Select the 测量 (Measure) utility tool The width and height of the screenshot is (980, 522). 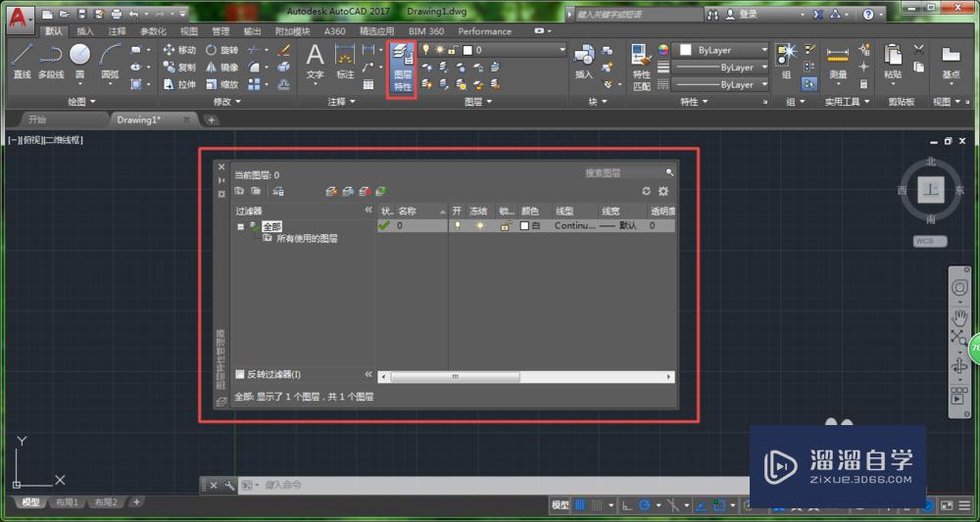coord(837,60)
